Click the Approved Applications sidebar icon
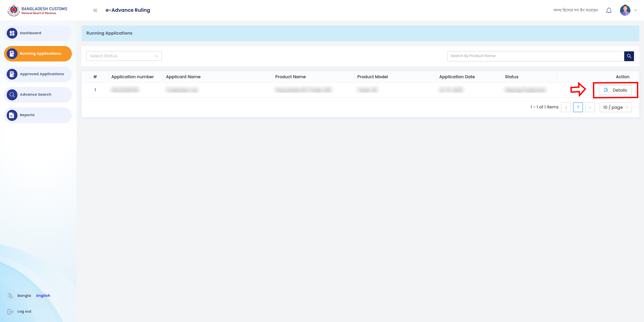Viewport: 644px width, 322px height. [x=12, y=74]
